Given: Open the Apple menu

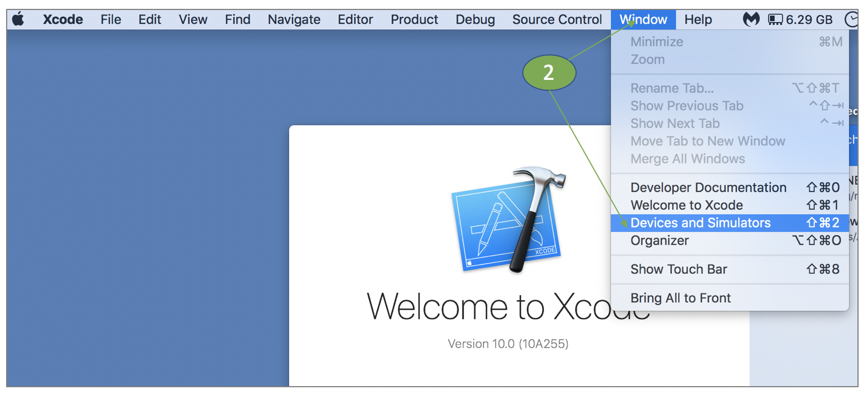Looking at the screenshot, I should click(18, 19).
